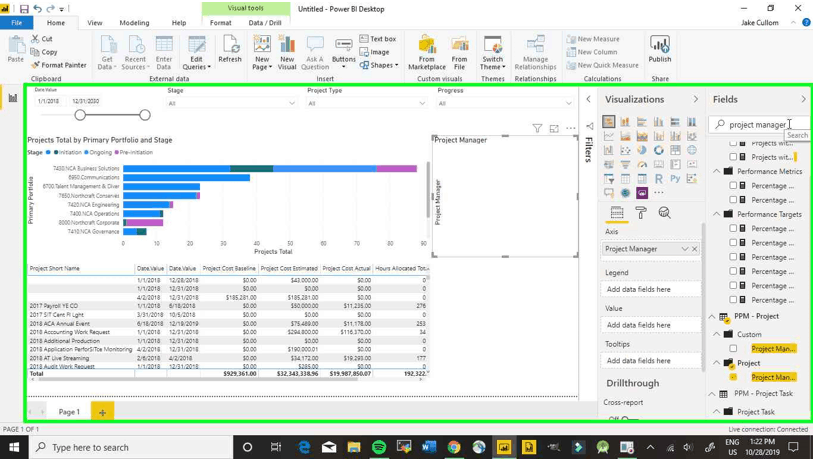Choose the funnel visualization

pos(625,165)
